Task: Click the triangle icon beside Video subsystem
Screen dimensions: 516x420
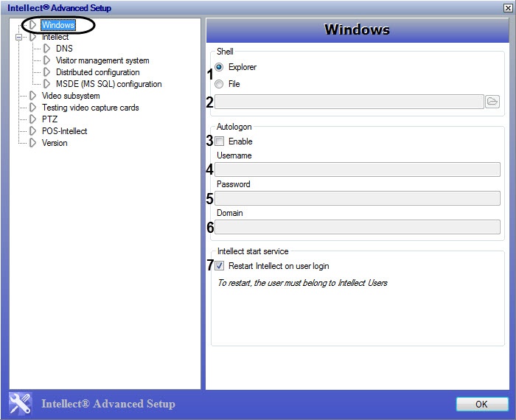Action: [x=33, y=96]
